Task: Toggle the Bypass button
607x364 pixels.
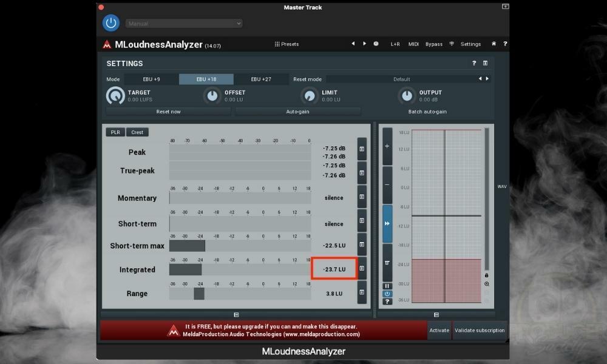Action: pyautogui.click(x=434, y=44)
